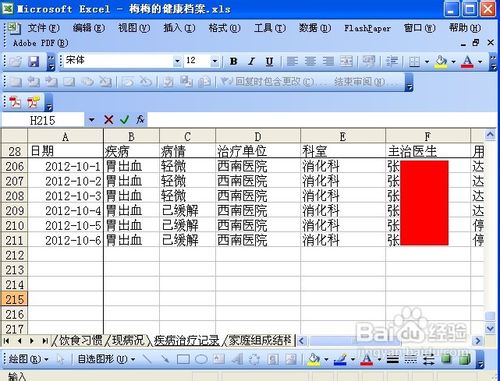
Task: Toggle Italic formatting
Action: [x=251, y=61]
